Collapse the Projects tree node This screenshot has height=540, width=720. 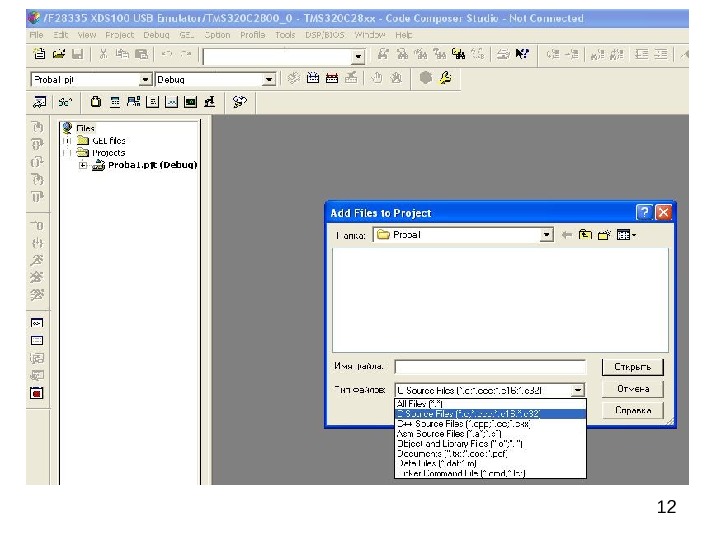(x=68, y=153)
